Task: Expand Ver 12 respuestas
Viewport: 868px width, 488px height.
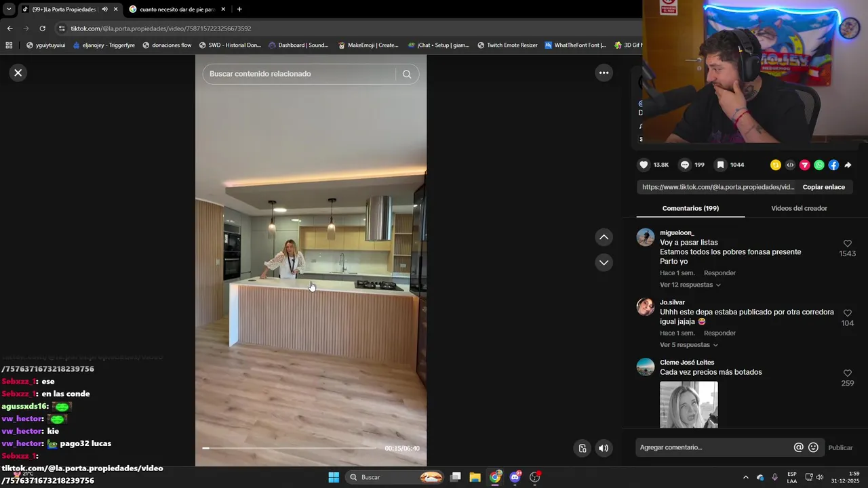Action: tap(690, 285)
